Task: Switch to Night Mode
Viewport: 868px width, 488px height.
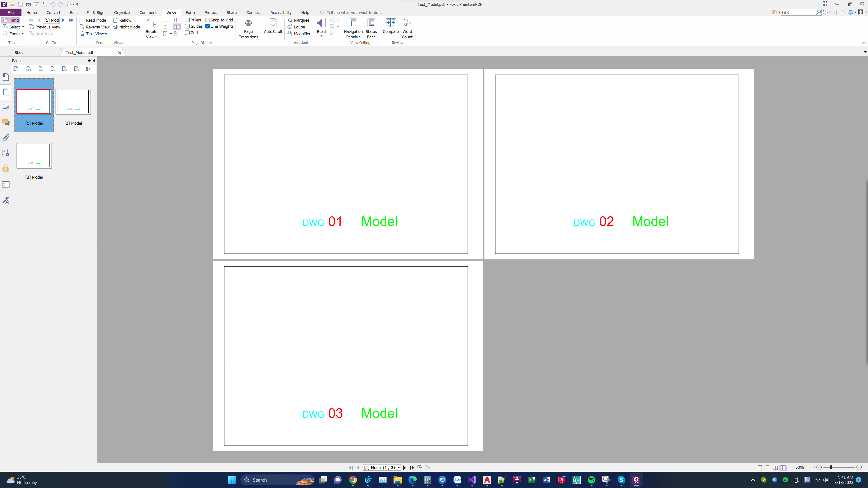Action: [x=126, y=27]
